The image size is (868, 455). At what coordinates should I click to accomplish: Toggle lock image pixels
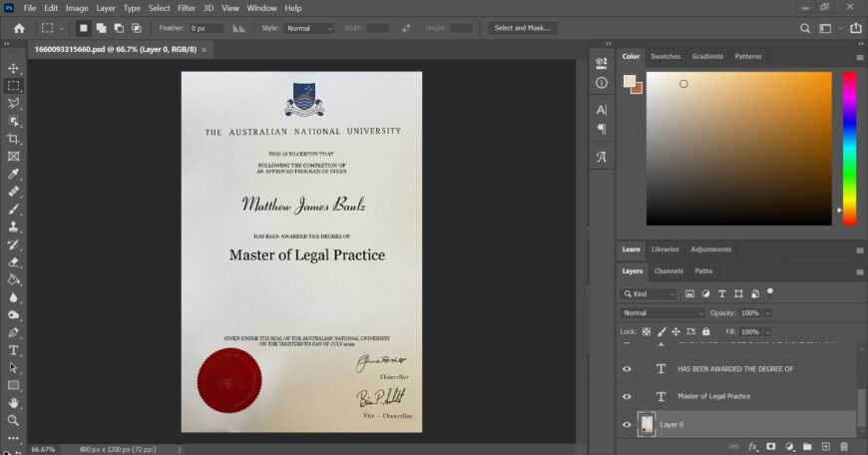click(660, 331)
